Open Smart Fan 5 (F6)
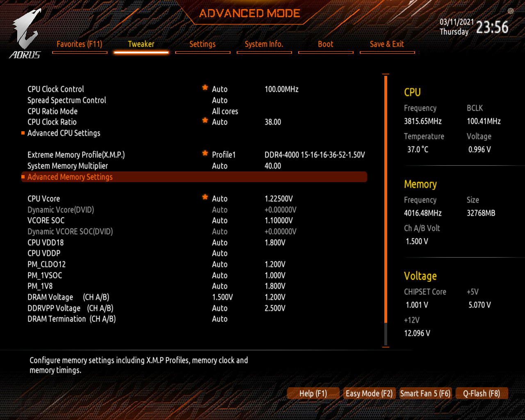The height and width of the screenshot is (420, 525). click(425, 393)
